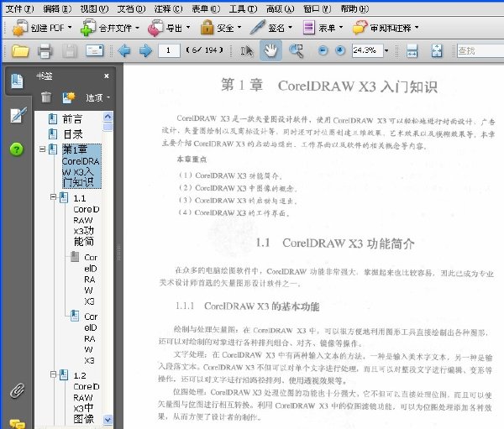Click the green help question icon

[17, 149]
